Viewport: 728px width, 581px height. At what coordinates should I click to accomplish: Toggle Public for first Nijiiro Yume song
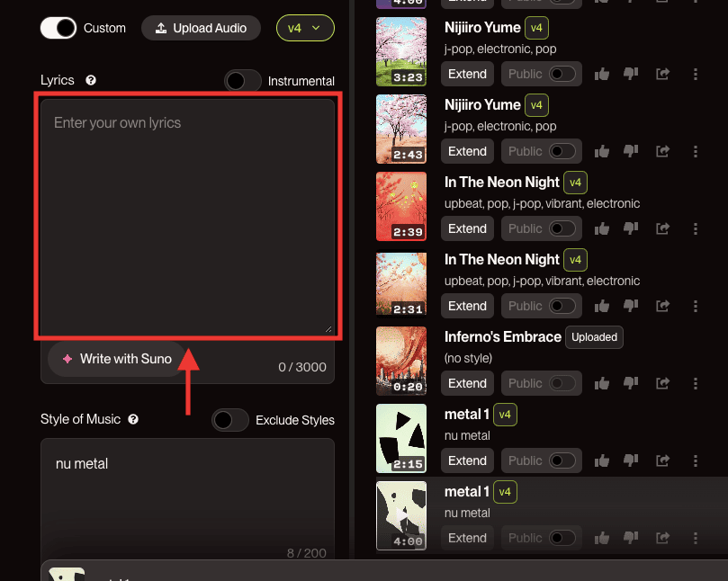[x=562, y=74]
